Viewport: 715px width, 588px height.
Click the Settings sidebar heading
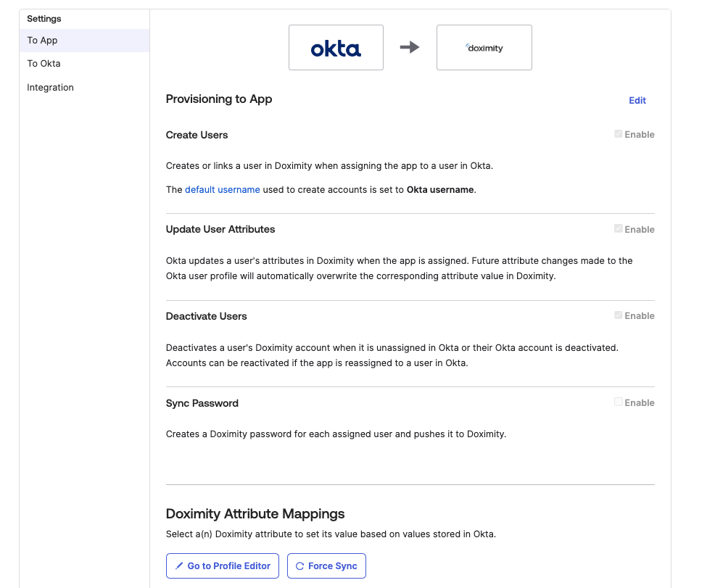pyautogui.click(x=44, y=19)
